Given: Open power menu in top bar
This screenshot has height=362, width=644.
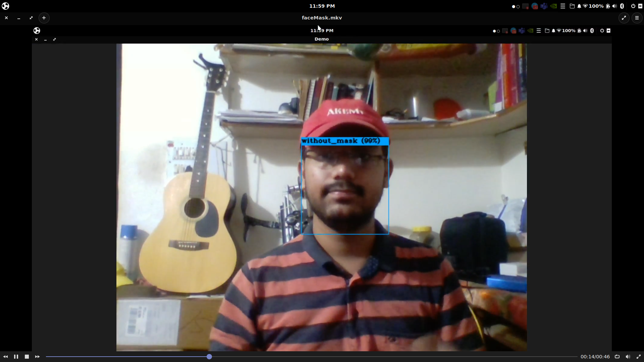Looking at the screenshot, I should [633, 6].
